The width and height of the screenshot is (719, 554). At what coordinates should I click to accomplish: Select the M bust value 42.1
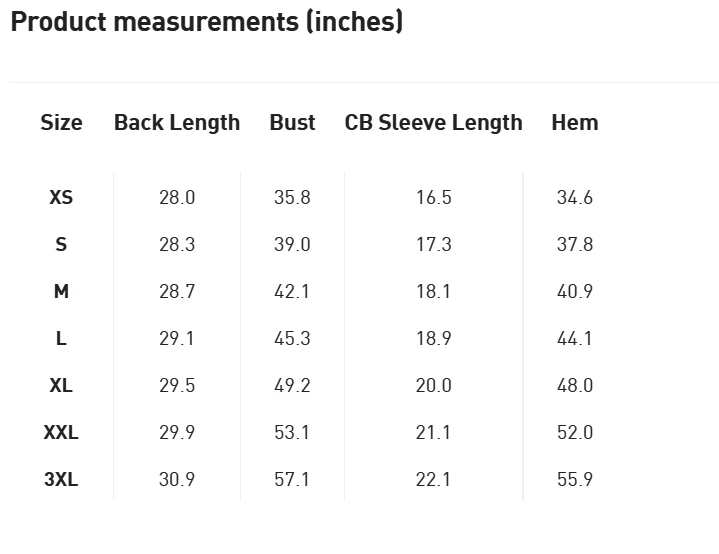click(292, 291)
